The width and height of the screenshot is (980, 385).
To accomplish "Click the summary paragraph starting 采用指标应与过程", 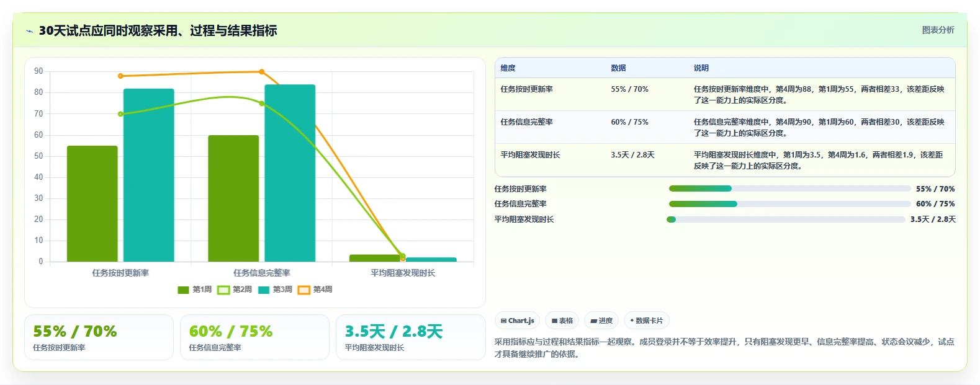I will coord(724,348).
